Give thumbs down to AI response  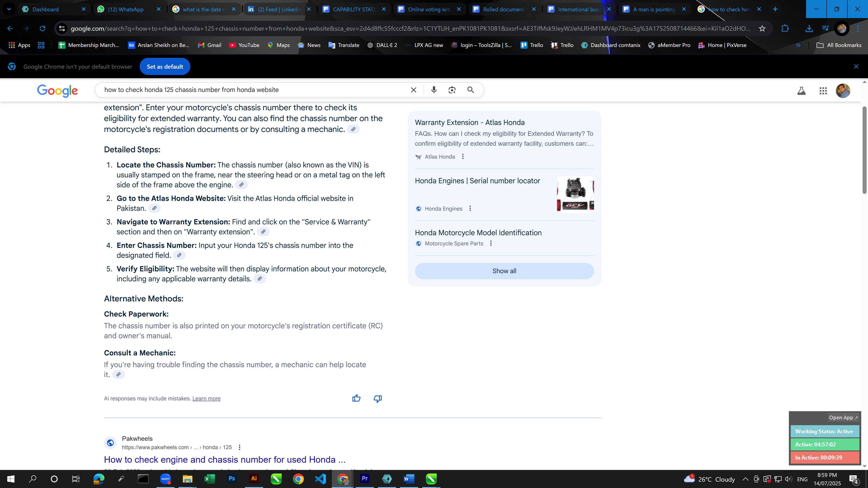click(377, 399)
